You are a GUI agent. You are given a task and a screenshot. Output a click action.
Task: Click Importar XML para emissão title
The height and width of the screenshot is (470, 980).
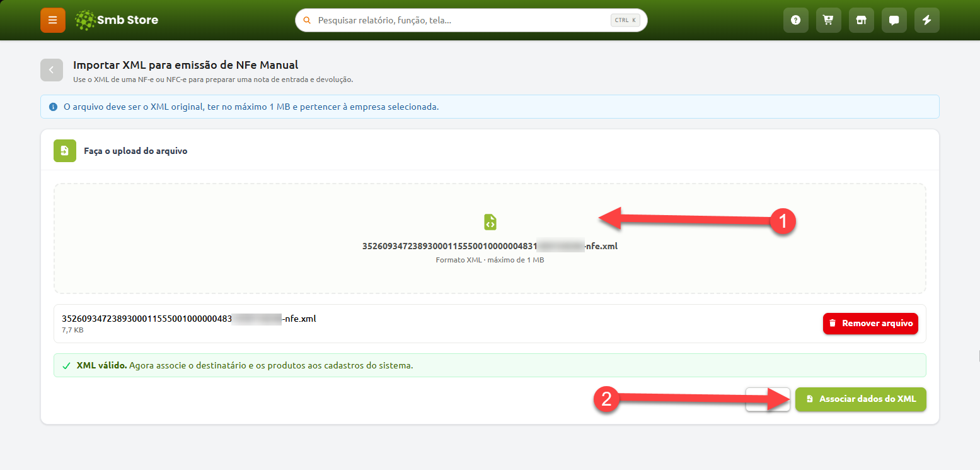tap(186, 64)
